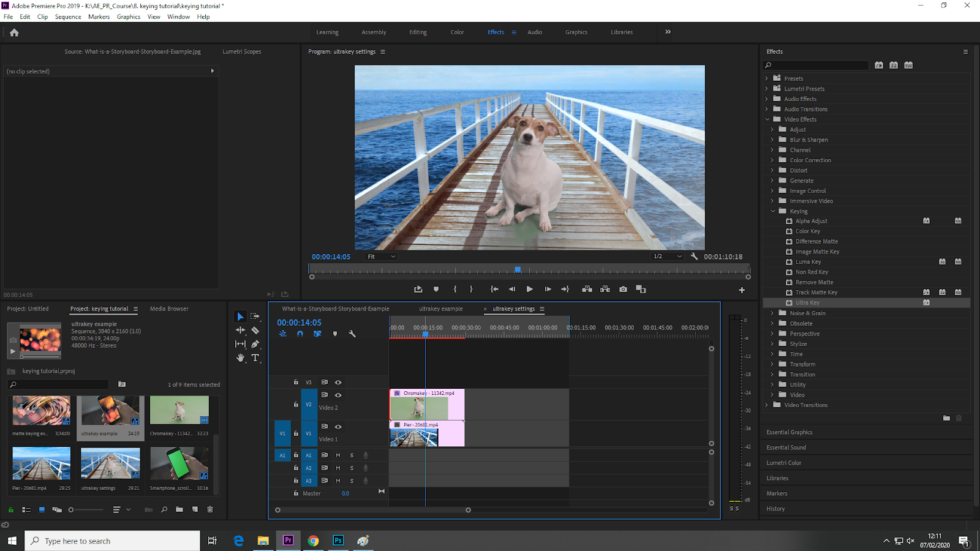The image size is (980, 551).
Task: Select the Track Select Forward tool
Action: tap(255, 317)
